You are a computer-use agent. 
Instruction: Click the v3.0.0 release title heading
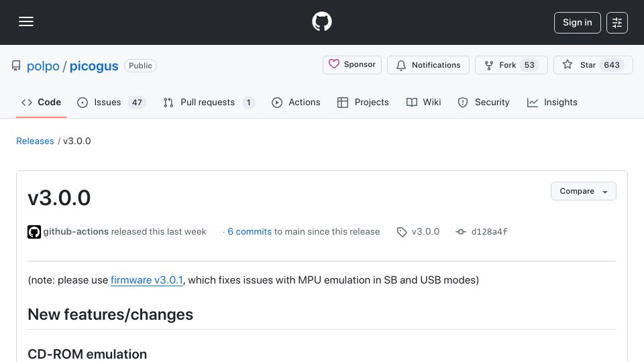59,198
